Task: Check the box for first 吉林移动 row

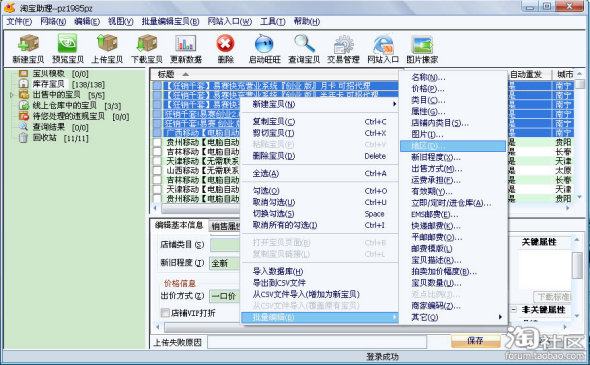Action: tap(157, 152)
